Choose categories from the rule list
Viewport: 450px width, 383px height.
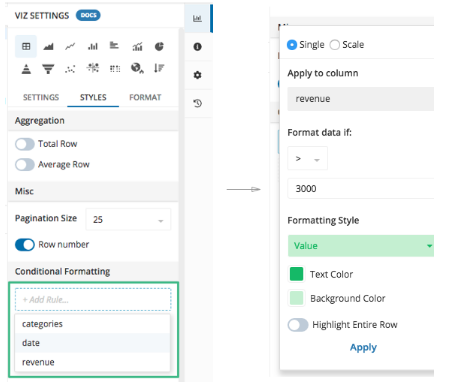pyautogui.click(x=93, y=324)
